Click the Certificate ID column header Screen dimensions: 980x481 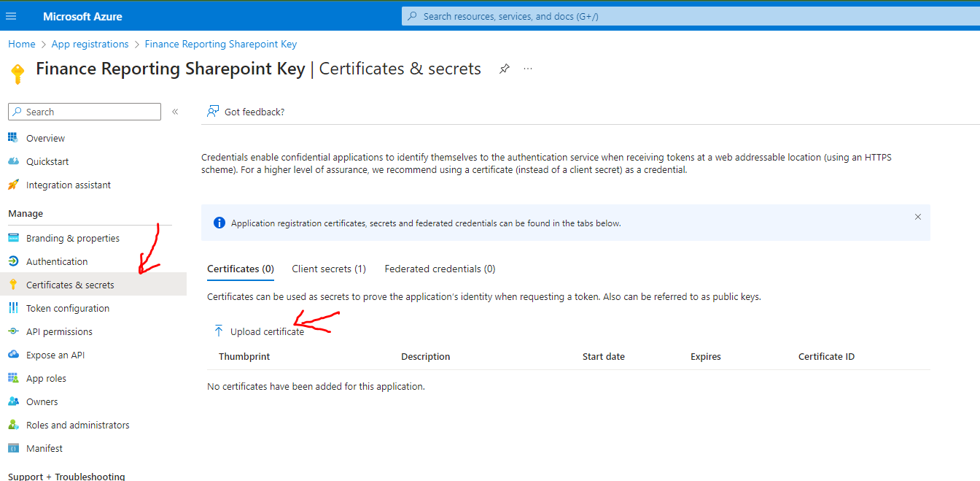point(826,356)
